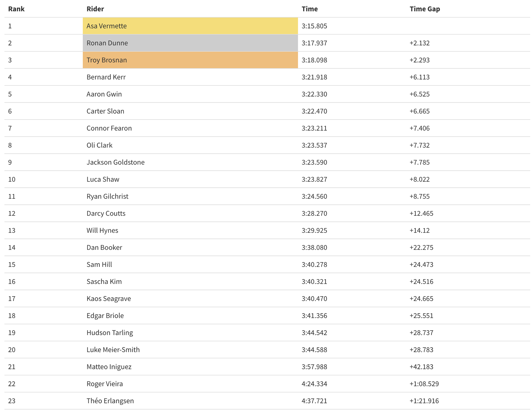The image size is (532, 410).
Task: Click rider name Bernard Kerr
Action: coord(106,77)
